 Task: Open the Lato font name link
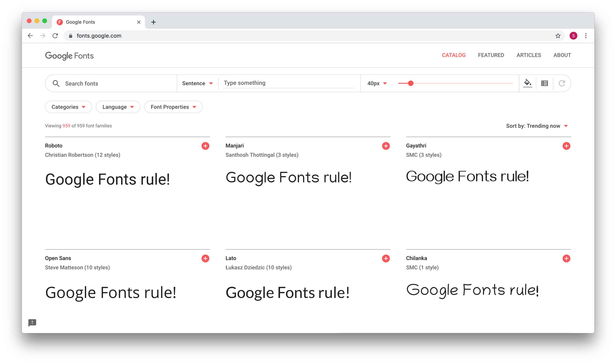click(x=231, y=258)
